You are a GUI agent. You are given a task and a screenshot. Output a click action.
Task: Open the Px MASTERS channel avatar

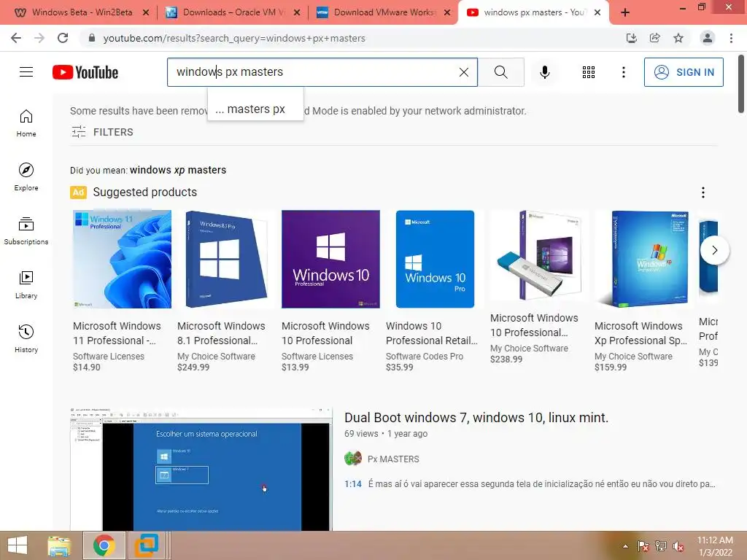353,459
